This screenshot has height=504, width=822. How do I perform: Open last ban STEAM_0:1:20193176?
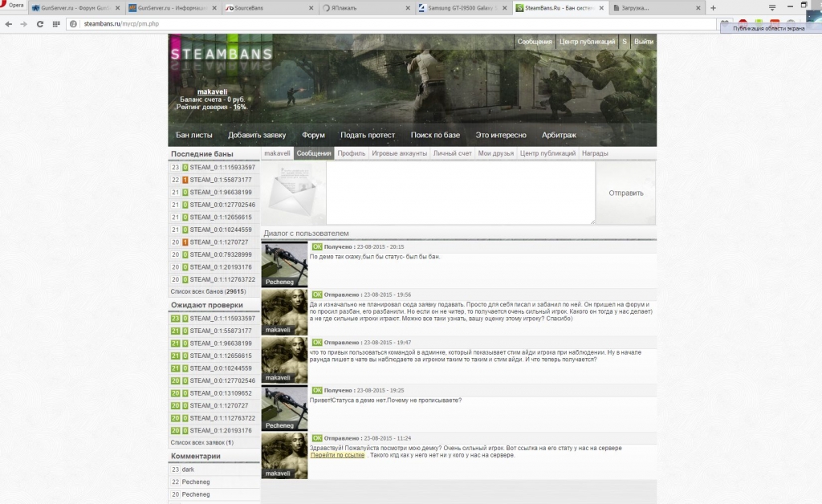(221, 267)
